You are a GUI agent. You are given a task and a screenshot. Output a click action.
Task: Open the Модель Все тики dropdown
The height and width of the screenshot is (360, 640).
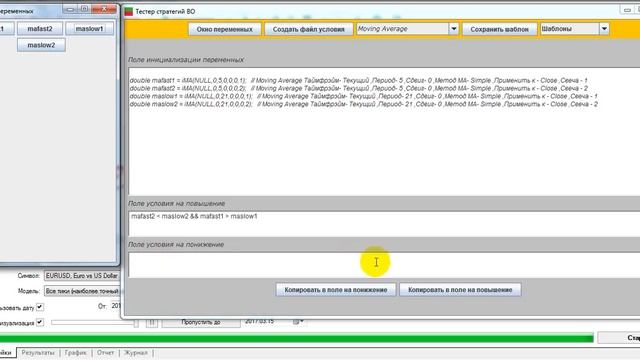[x=82, y=291]
